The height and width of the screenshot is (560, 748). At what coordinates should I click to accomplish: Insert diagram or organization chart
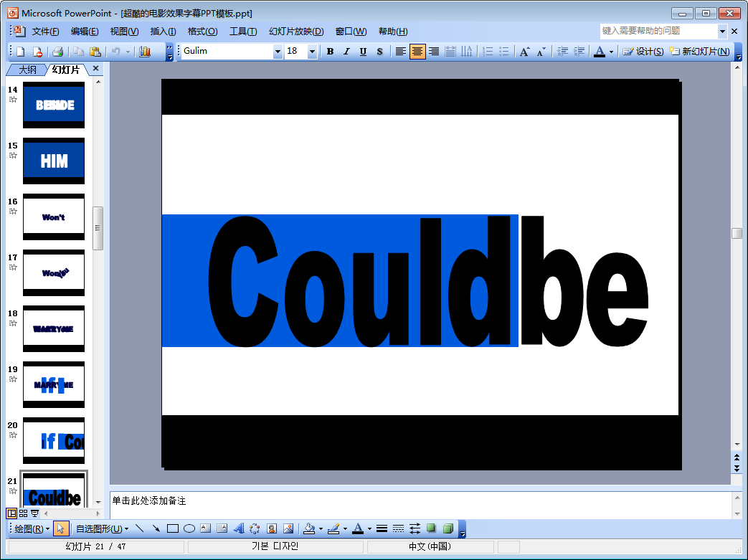coord(255,528)
